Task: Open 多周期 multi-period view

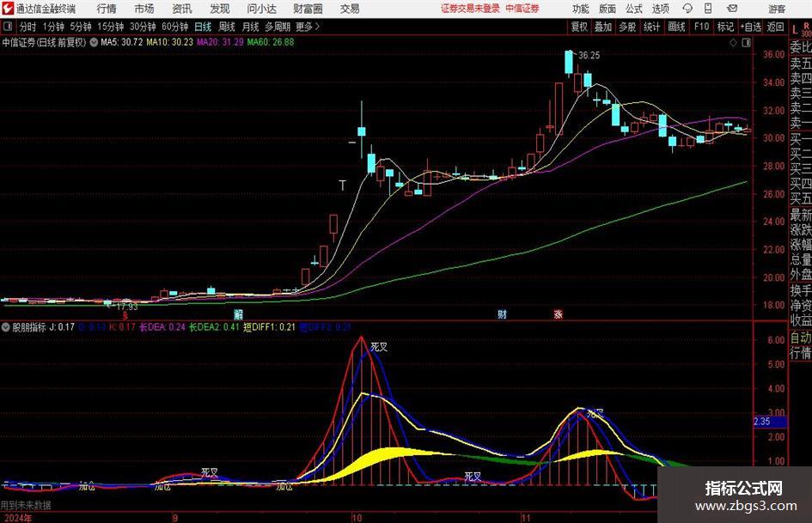Action: click(278, 27)
